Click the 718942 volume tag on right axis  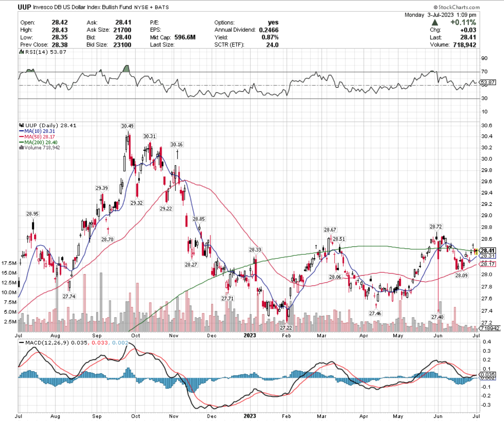[490, 328]
